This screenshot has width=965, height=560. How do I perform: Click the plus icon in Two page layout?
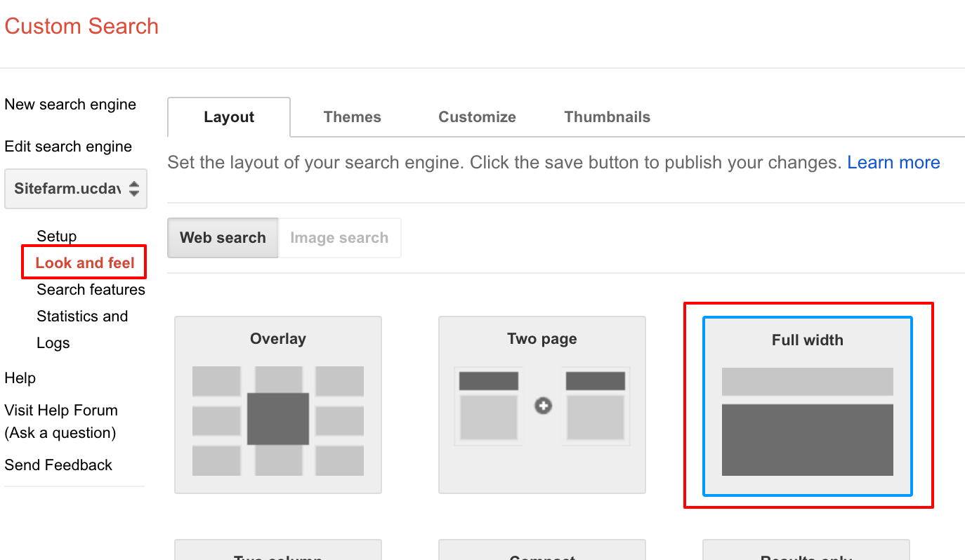coord(543,406)
